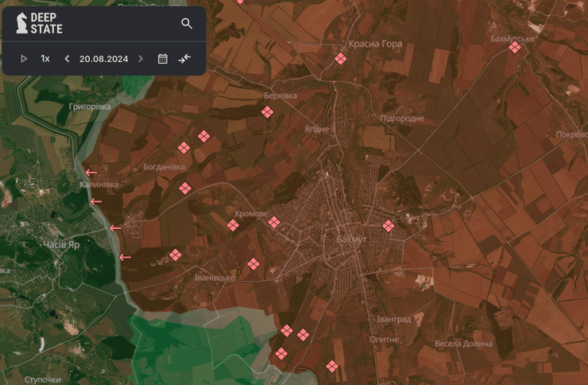Click the Богданівка village label
Viewport: 588px width, 385px height.
tap(164, 167)
